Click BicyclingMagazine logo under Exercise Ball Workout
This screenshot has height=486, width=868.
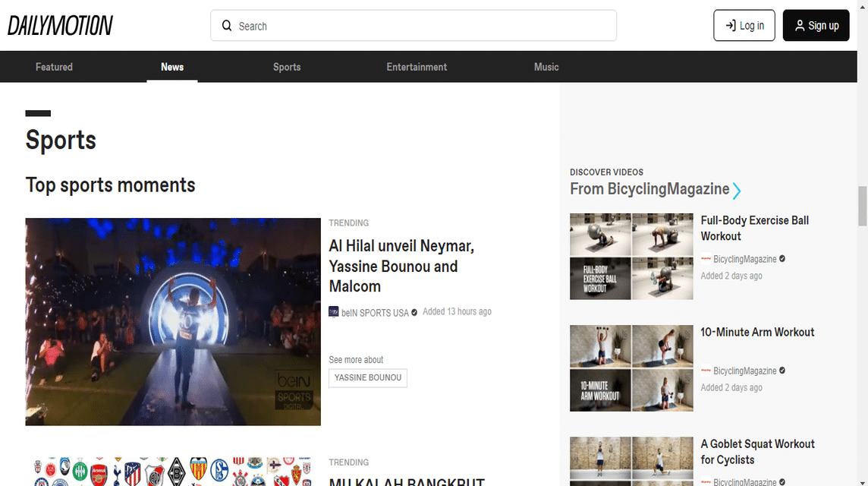pyautogui.click(x=706, y=259)
